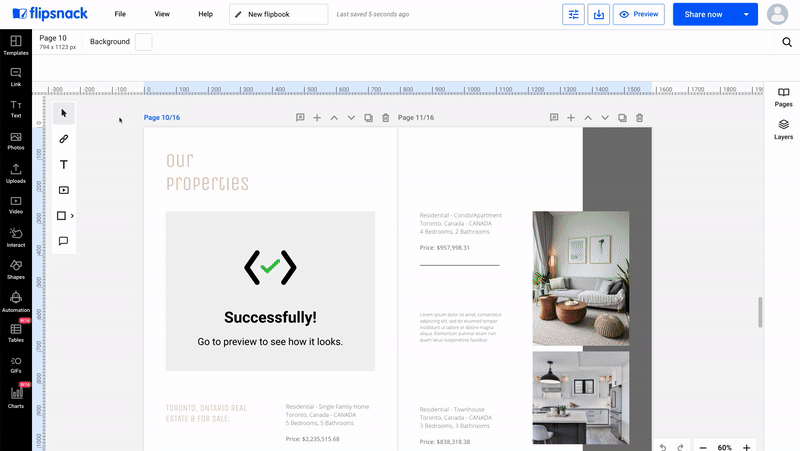Select the speech bubble tool in floating toolbar
Viewport: 800px width, 451px height.
[64, 241]
